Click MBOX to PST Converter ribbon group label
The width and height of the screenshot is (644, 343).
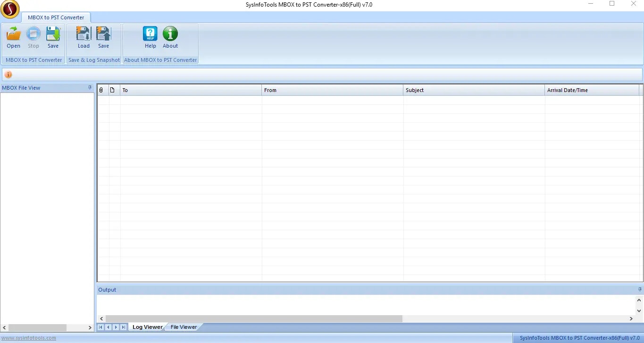(x=34, y=60)
